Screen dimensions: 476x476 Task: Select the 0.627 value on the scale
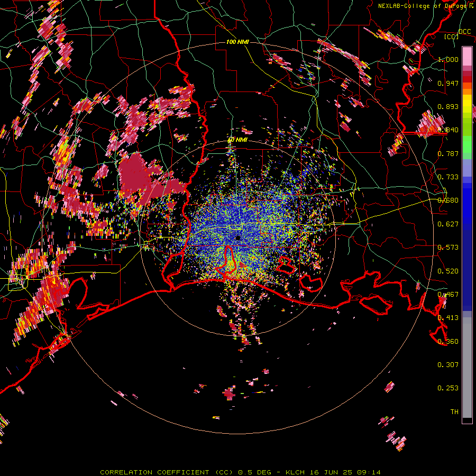coord(448,224)
